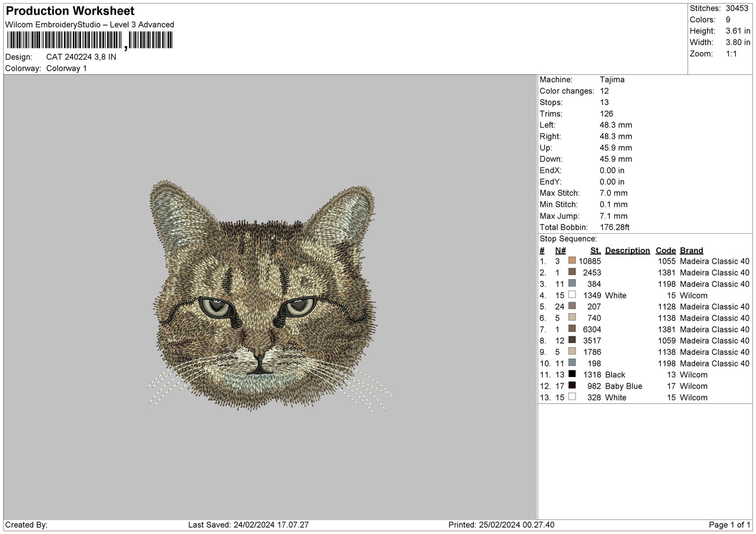
Task: Click the Colors value 9
Action: (728, 20)
